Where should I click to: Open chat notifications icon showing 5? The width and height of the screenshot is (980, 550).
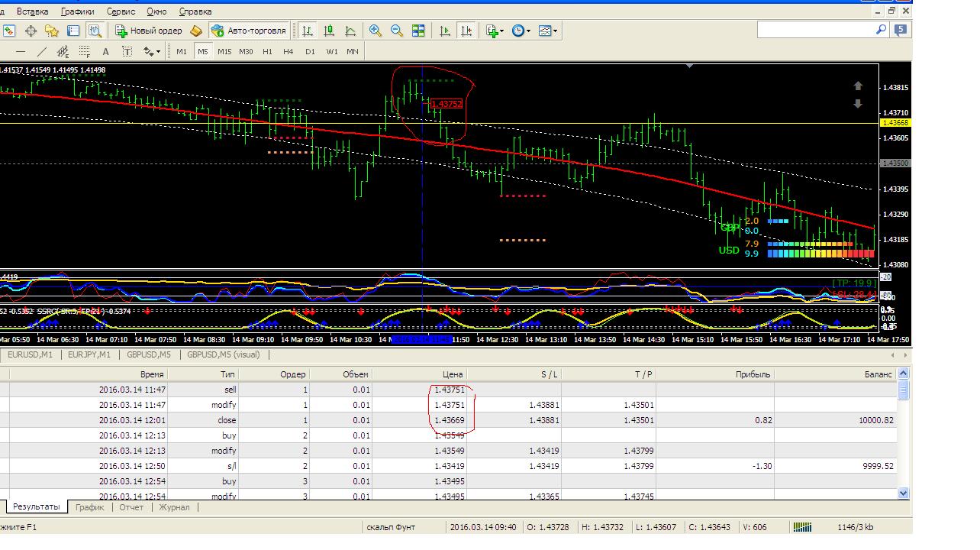(901, 30)
